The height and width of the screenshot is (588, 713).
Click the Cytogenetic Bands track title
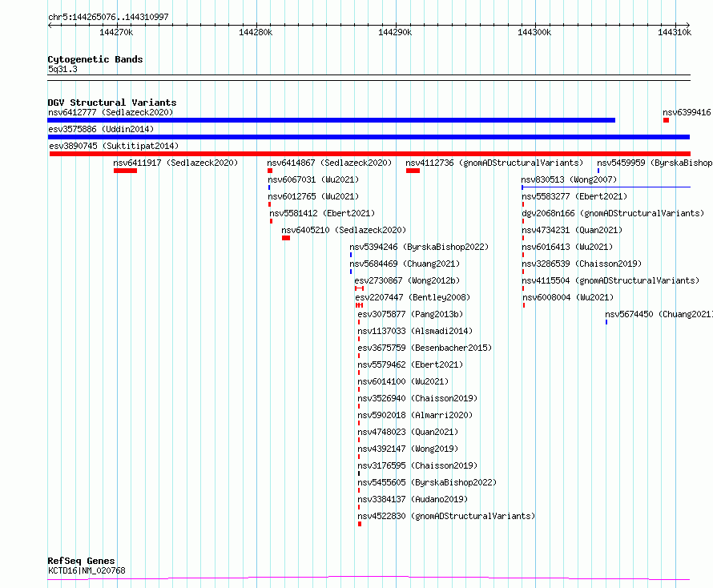pos(95,59)
